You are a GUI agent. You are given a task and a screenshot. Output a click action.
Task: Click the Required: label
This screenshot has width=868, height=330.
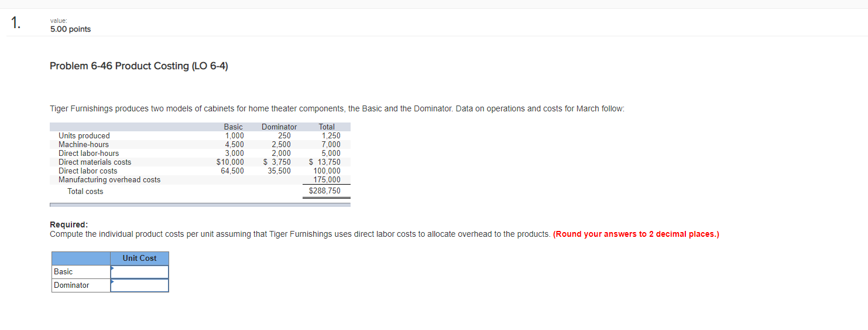(69, 225)
